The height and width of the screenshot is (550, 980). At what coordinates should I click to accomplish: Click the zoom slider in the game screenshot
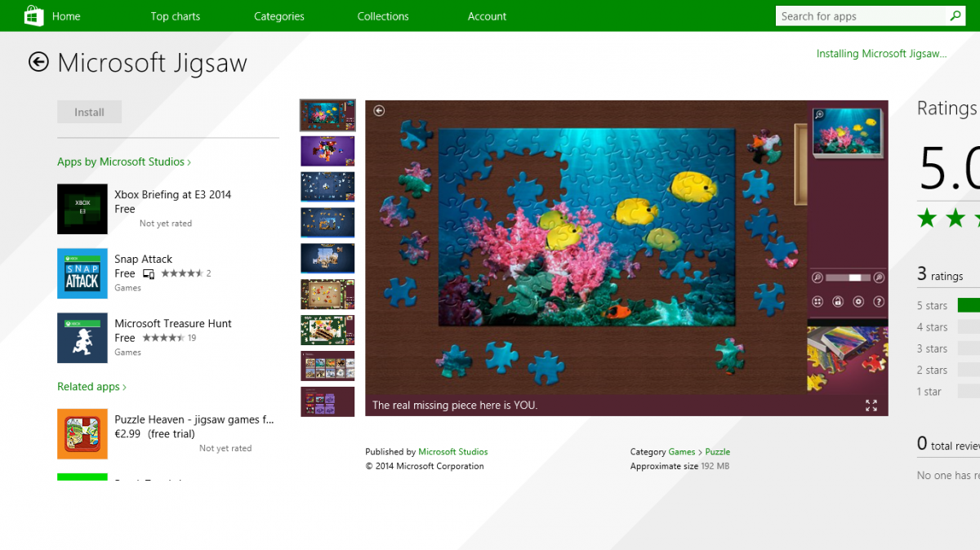848,277
